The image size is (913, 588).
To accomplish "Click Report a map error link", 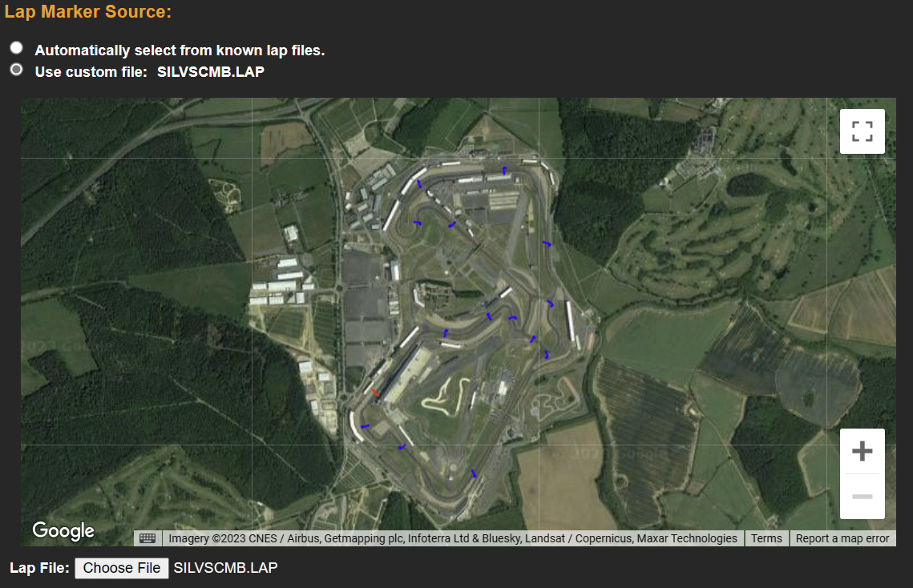I will click(x=842, y=538).
